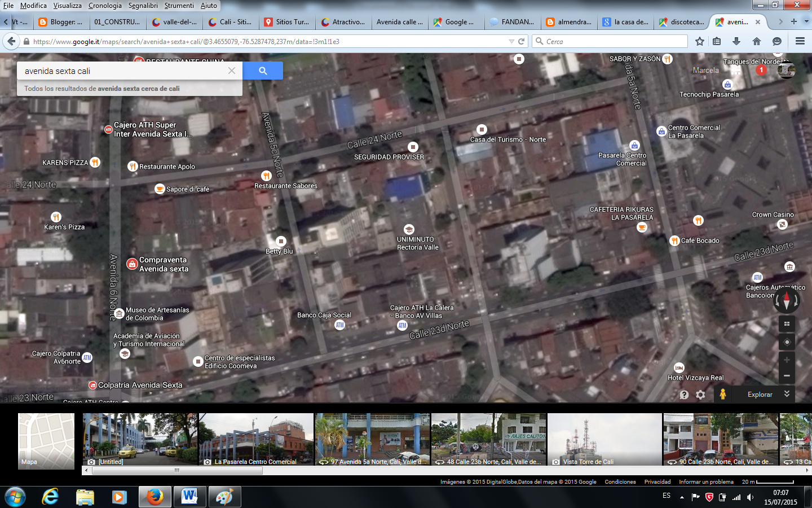Click the photo strip horizontal scrollbar
Image resolution: width=812 pixels, height=508 pixels.
(x=177, y=470)
